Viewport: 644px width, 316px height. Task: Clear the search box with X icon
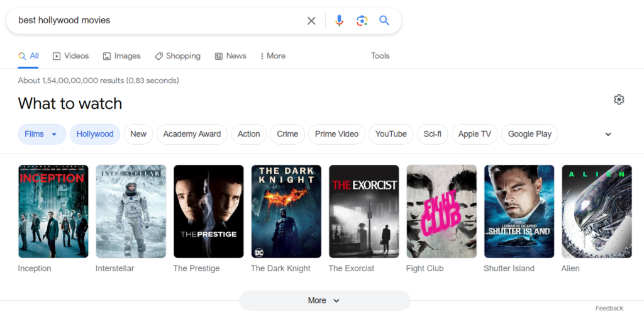tap(311, 21)
